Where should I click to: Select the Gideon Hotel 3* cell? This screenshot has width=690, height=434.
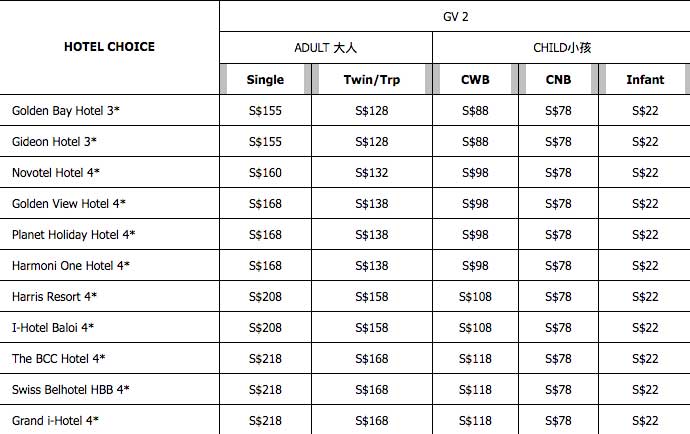point(54,142)
